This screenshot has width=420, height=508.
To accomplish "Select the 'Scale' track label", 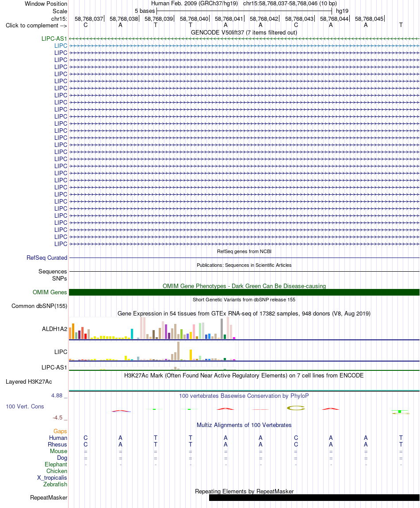I will click(x=60, y=11).
